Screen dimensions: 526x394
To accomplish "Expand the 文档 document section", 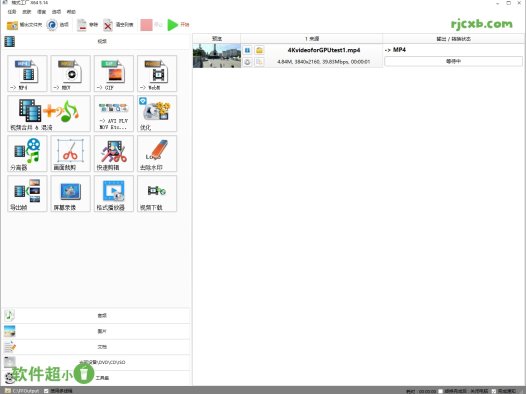I will 97,347.
